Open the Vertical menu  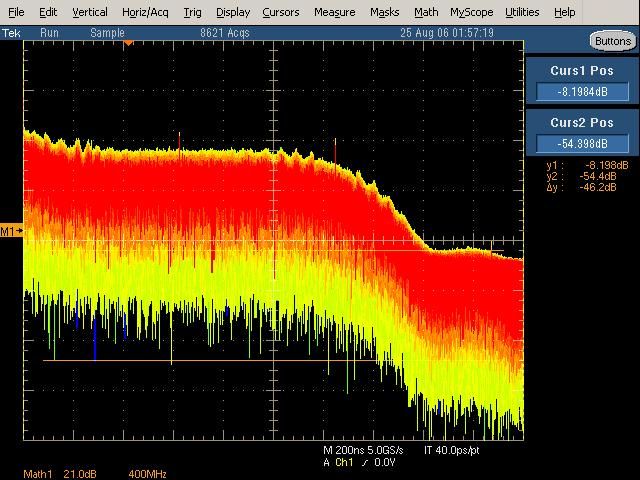pos(90,12)
